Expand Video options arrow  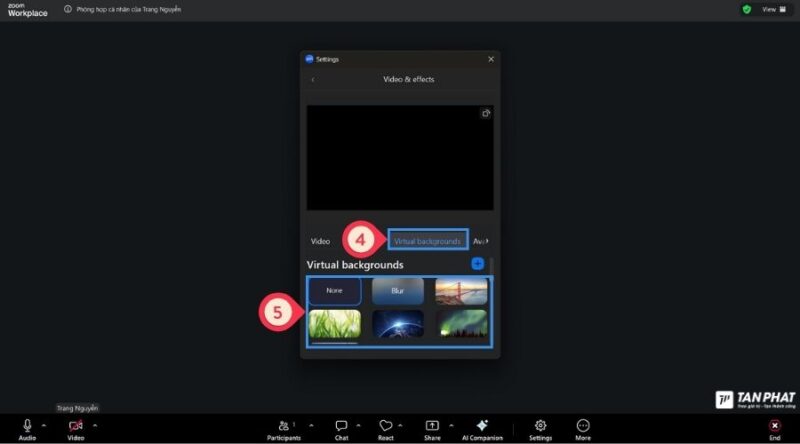click(95, 425)
